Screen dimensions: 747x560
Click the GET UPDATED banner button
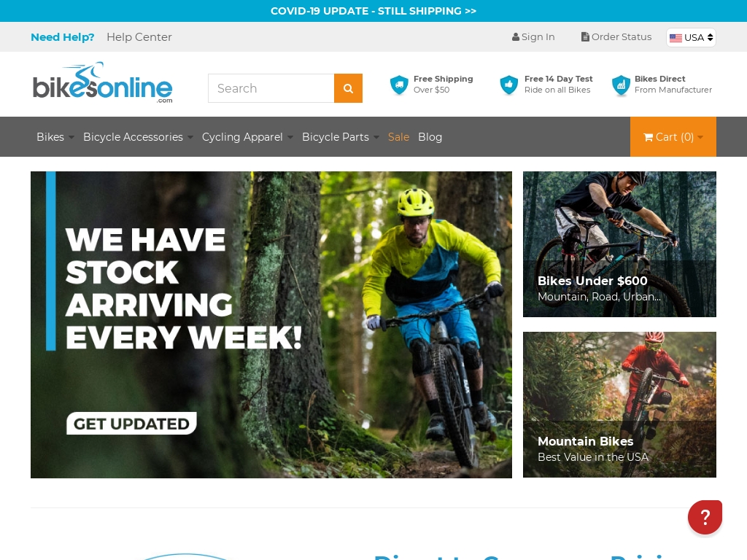131,424
